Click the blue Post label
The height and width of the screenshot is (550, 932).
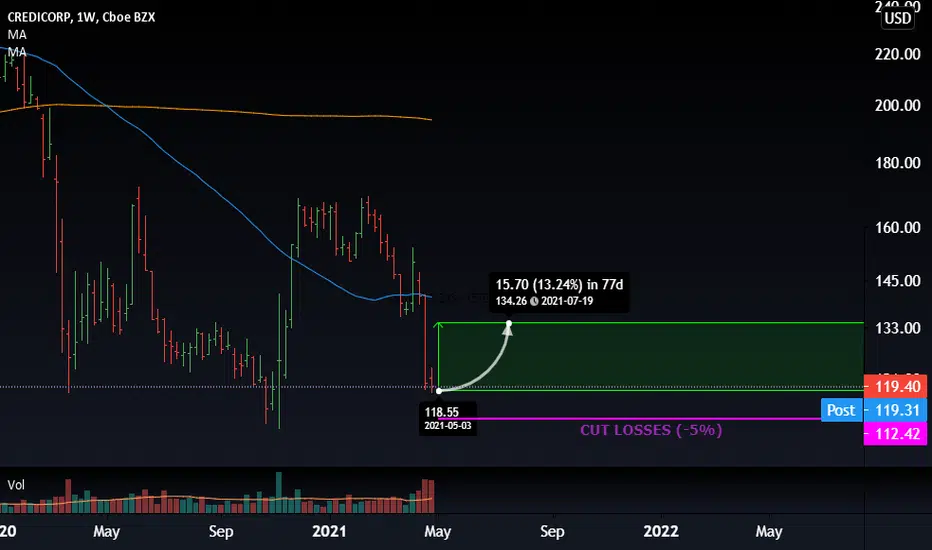pos(841,410)
